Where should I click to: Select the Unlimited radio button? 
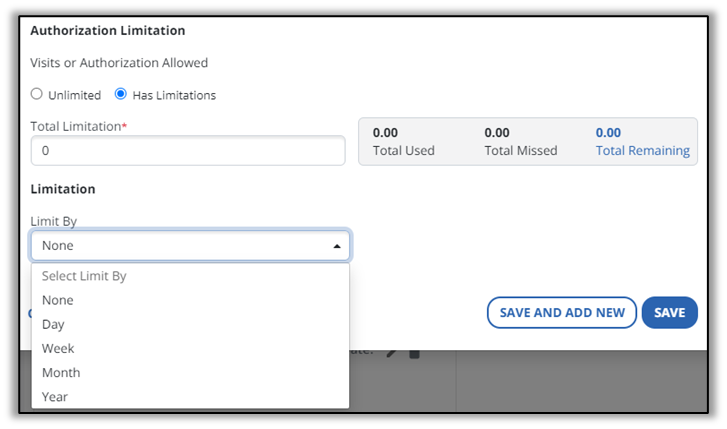click(x=37, y=95)
